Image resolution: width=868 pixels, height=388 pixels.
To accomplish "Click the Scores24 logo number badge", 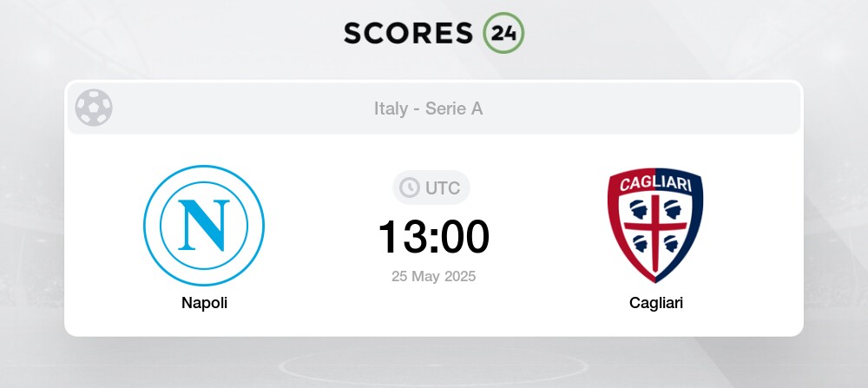I will point(503,33).
